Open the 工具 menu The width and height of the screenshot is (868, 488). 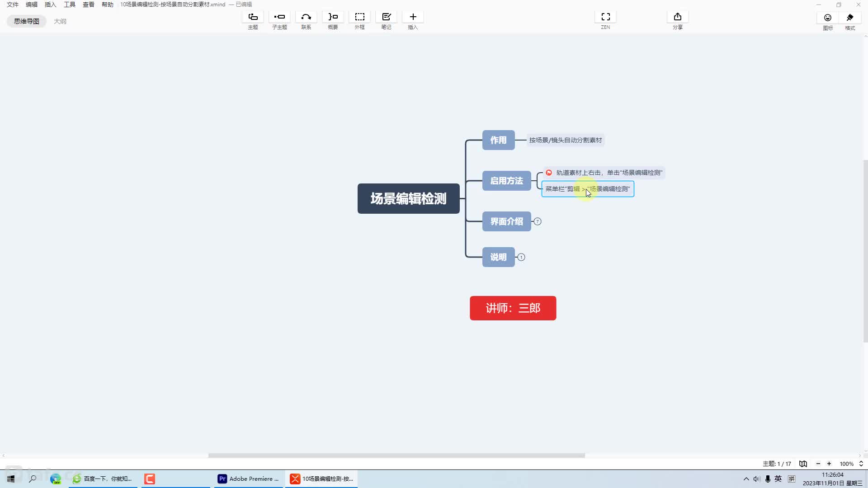(x=70, y=5)
